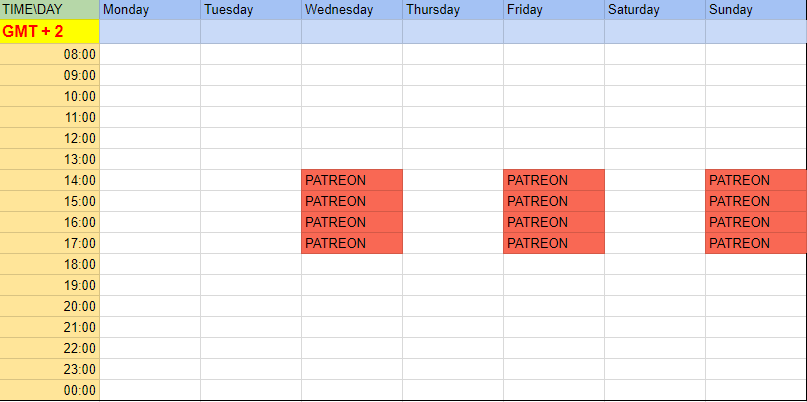Viewport: 807px width, 402px height.
Task: Select the TIME\DAY corner cell
Action: pos(50,10)
